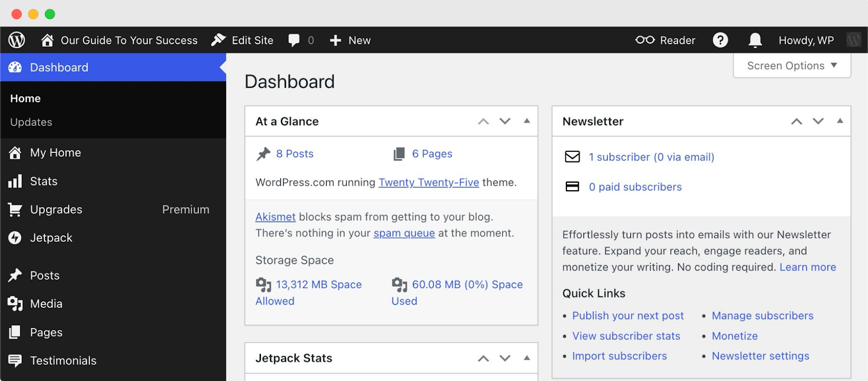
Task: Move Newsletter widget up
Action: [796, 121]
